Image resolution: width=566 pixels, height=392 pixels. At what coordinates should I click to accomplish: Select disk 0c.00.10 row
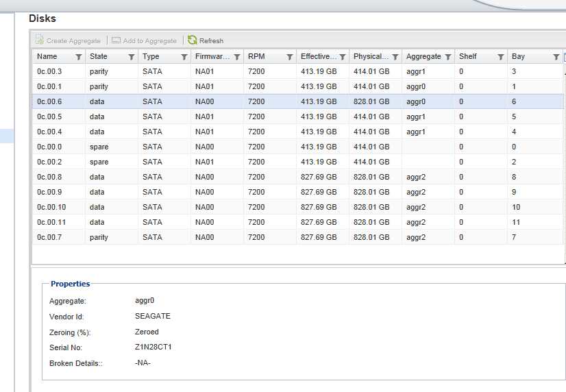(298, 207)
